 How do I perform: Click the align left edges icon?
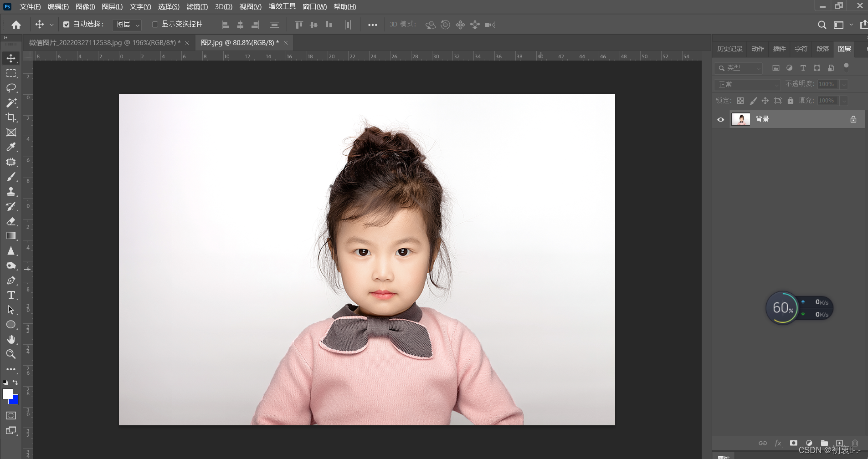pos(226,25)
